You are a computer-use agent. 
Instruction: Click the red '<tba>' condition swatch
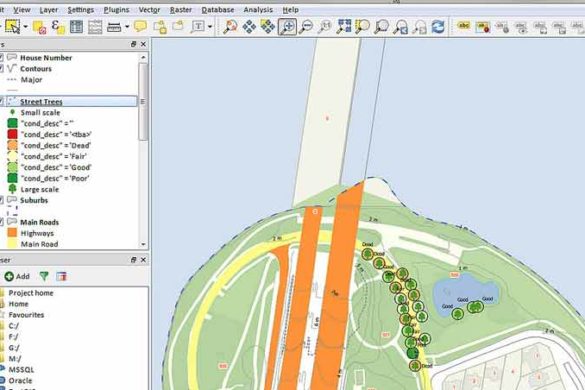pos(12,134)
